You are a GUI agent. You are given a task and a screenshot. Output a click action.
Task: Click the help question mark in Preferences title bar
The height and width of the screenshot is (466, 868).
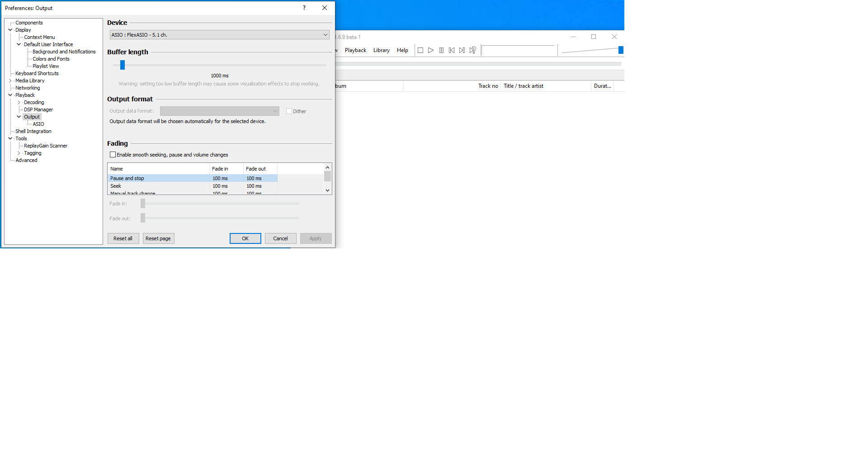click(304, 8)
